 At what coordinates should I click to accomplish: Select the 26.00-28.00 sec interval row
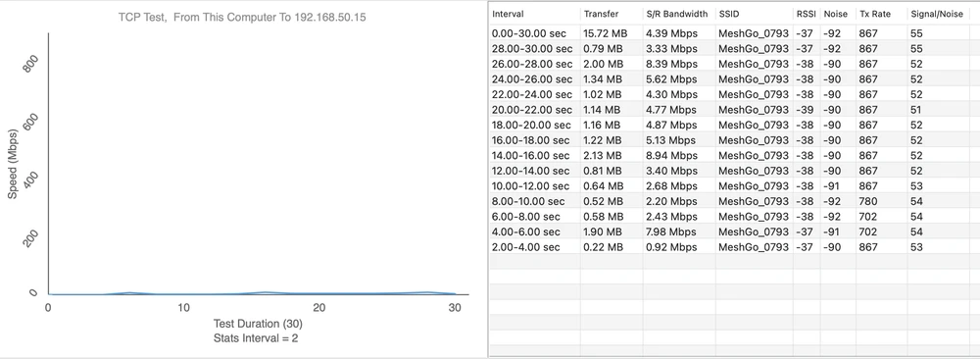click(x=734, y=64)
